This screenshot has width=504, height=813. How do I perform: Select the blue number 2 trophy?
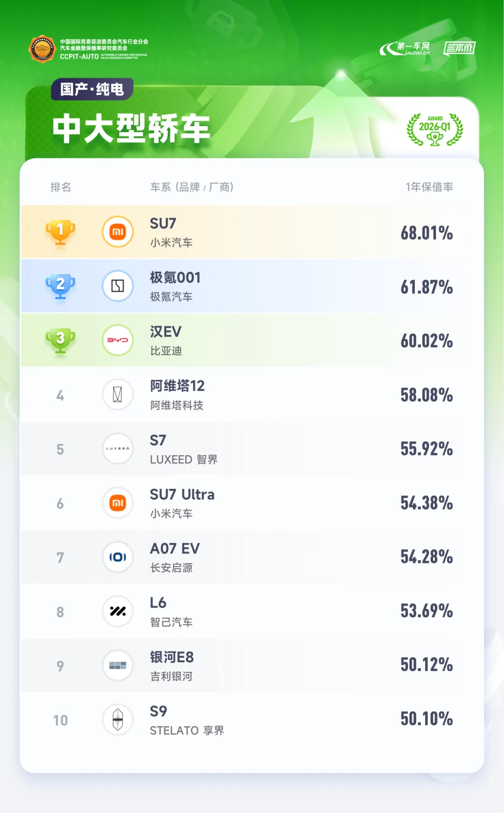(60, 286)
